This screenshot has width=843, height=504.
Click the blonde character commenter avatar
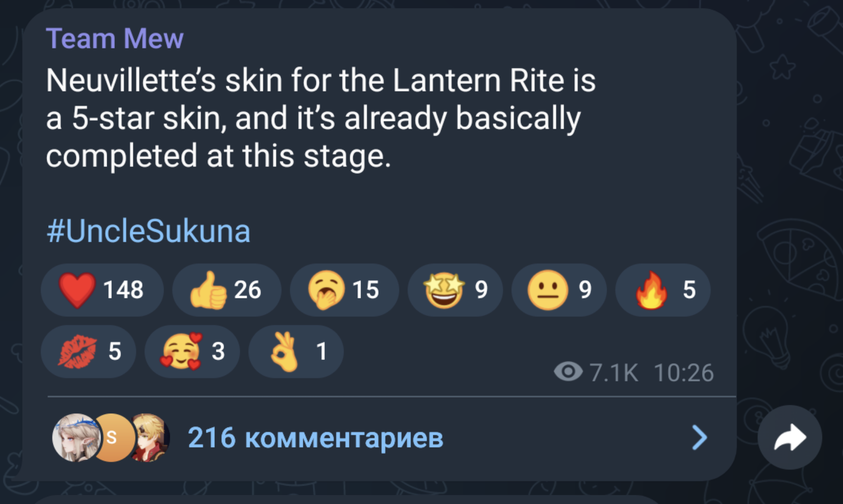coord(151,437)
